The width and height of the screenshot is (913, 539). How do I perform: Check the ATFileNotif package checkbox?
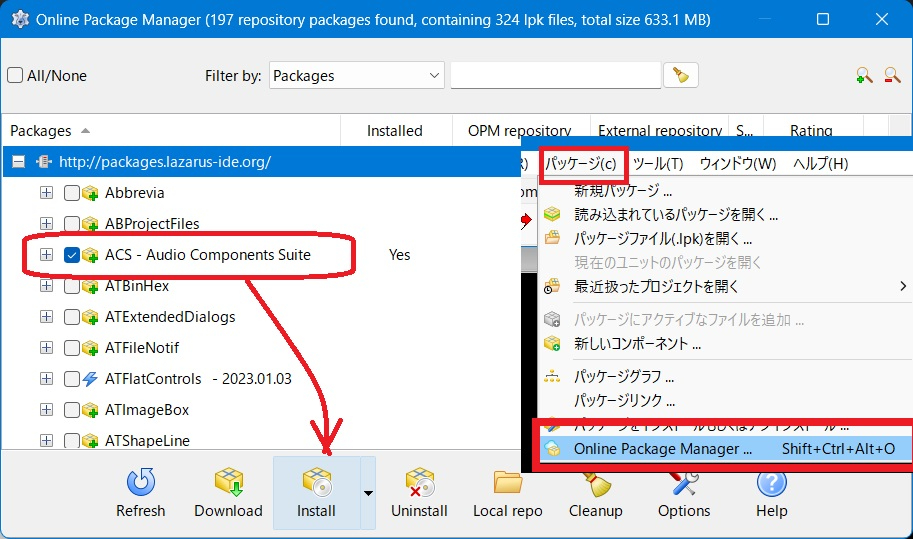pos(72,348)
